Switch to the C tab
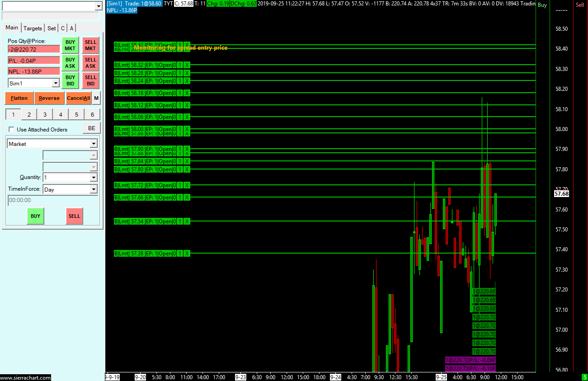588x381 pixels. pos(63,28)
